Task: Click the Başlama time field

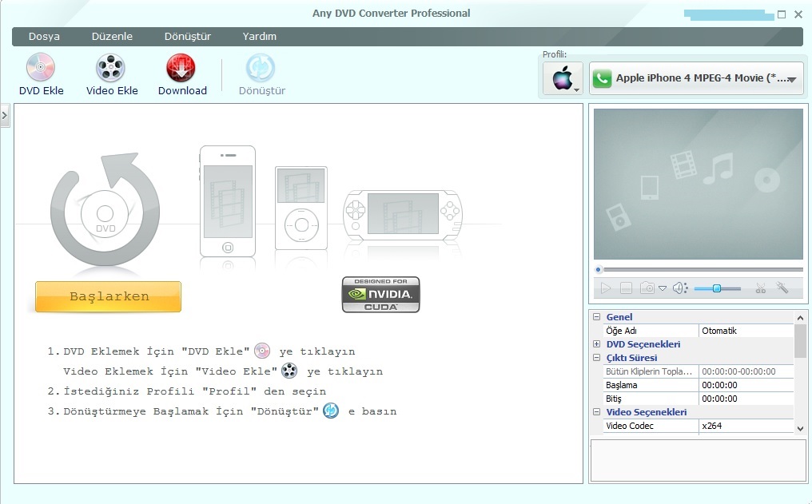Action: point(746,385)
